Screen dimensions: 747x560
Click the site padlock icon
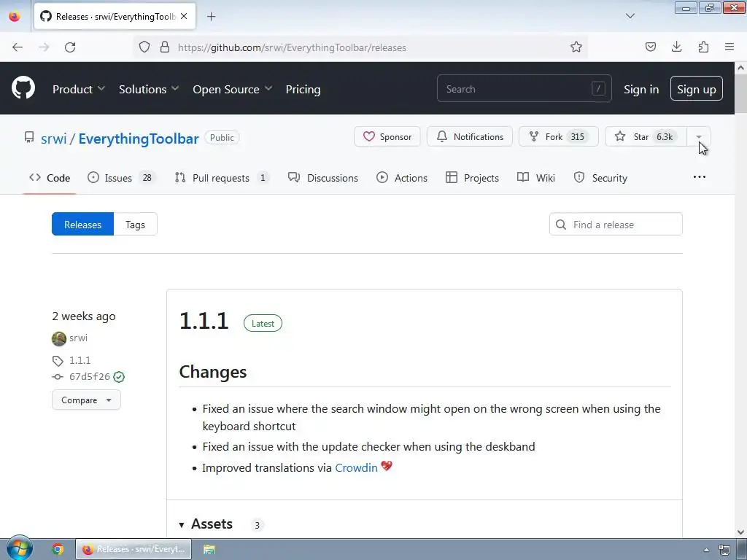[165, 47]
